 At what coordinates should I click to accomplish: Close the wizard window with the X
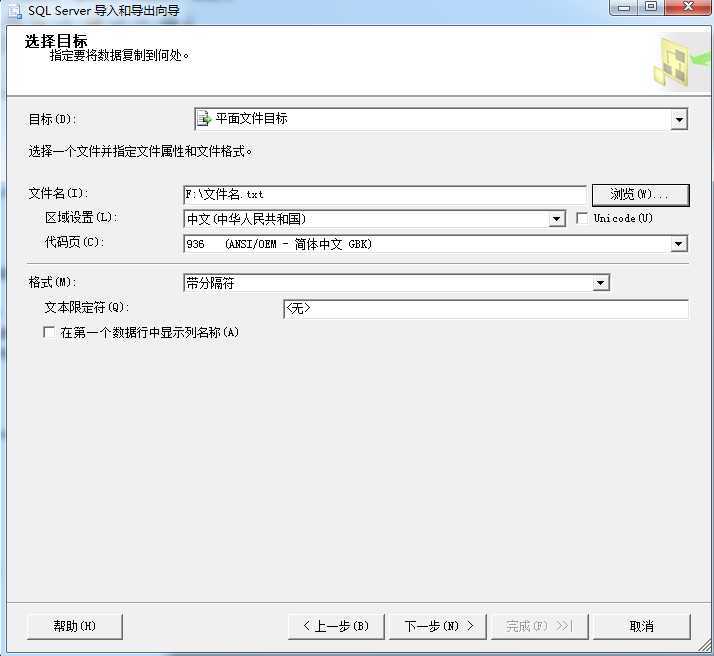pyautogui.click(x=687, y=8)
